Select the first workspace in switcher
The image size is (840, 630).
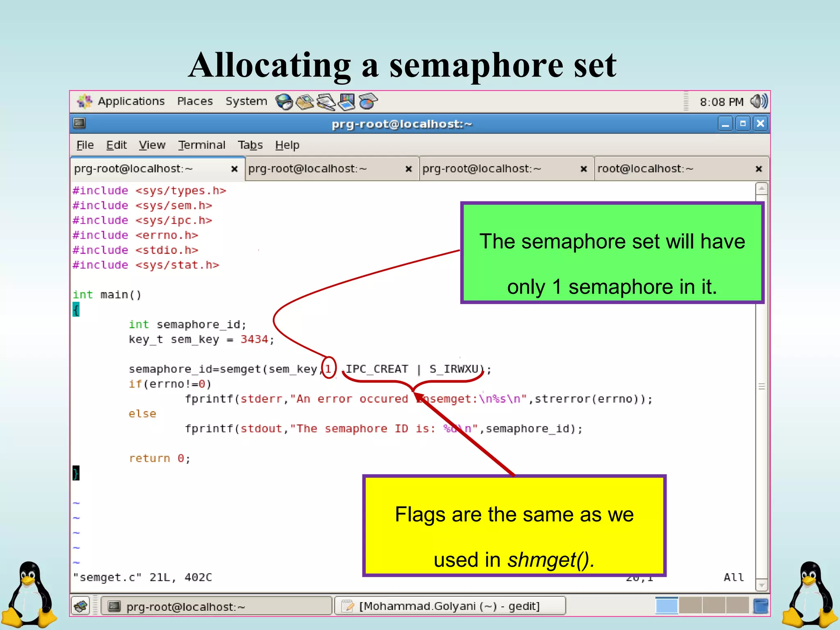click(667, 605)
